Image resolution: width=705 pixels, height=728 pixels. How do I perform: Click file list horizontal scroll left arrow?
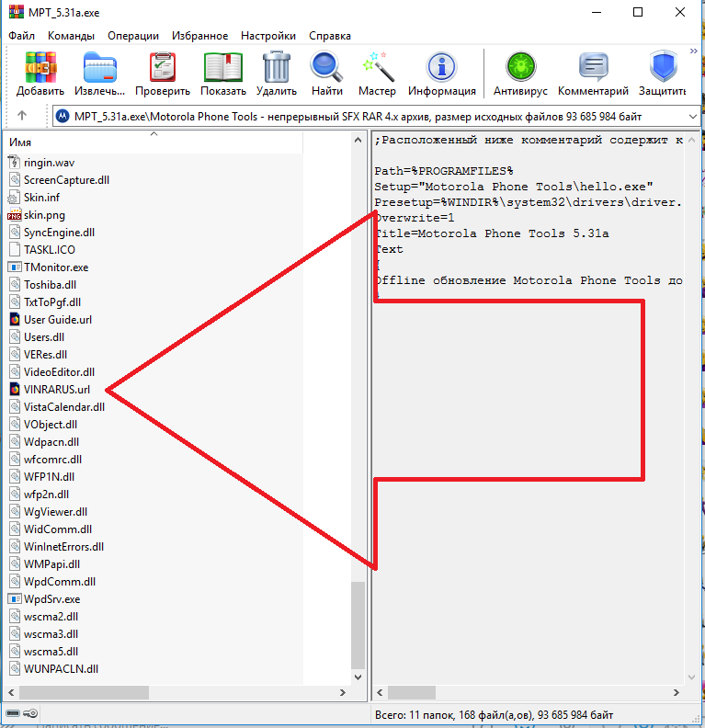click(12, 692)
